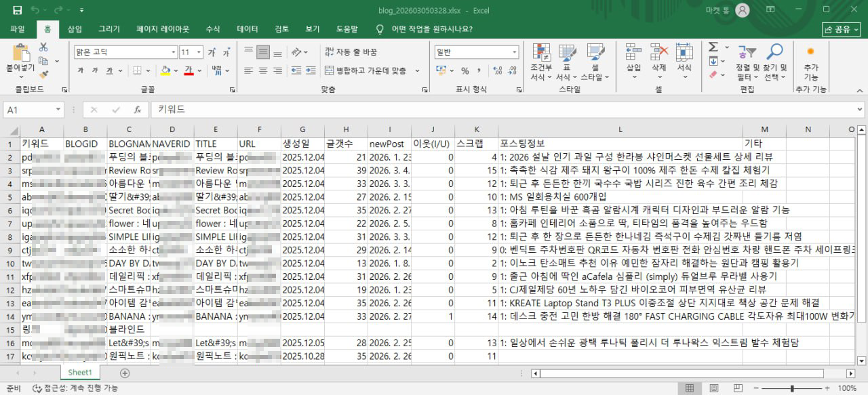Switch to the 수식 tab

click(213, 29)
